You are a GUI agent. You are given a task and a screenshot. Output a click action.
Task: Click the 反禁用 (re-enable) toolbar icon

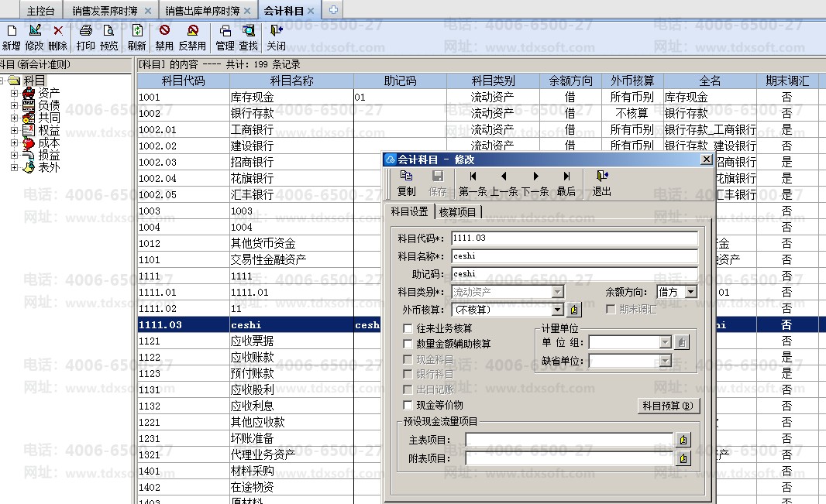click(x=192, y=37)
